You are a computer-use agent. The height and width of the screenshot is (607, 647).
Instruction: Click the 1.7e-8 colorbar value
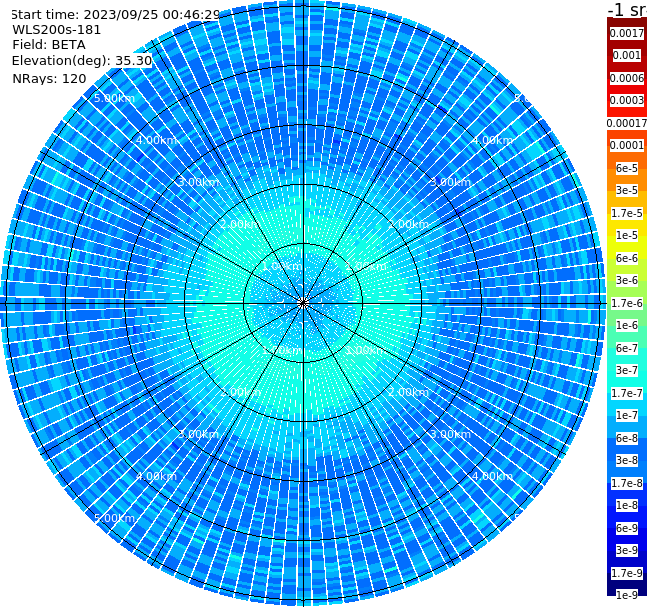tap(627, 483)
